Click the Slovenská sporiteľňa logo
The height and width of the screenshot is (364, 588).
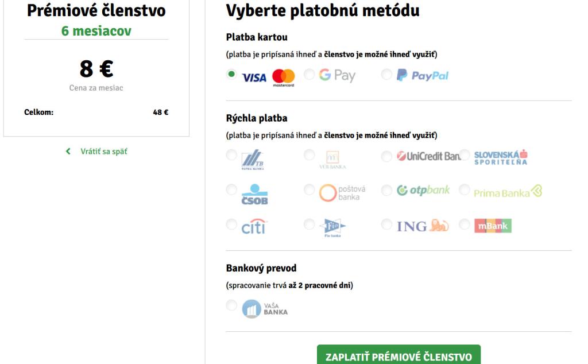pos(501,157)
